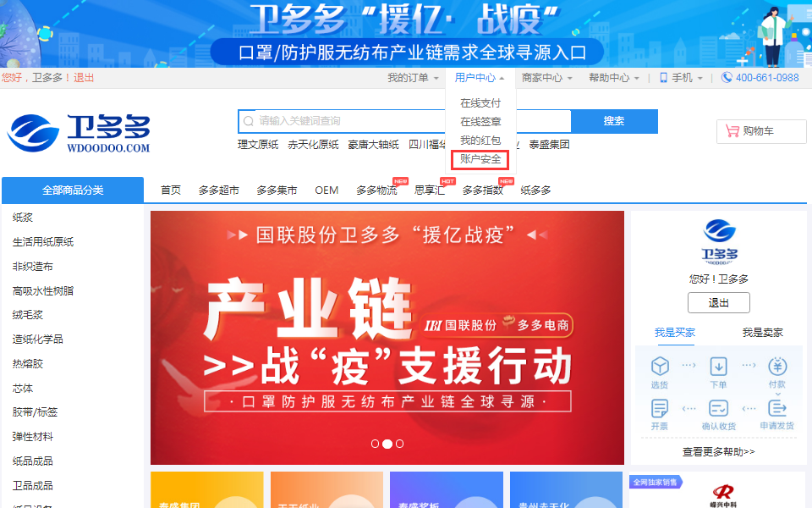The width and height of the screenshot is (812, 508).
Task: Click the telephone icon beside 400-661-0988
Action: [x=727, y=78]
